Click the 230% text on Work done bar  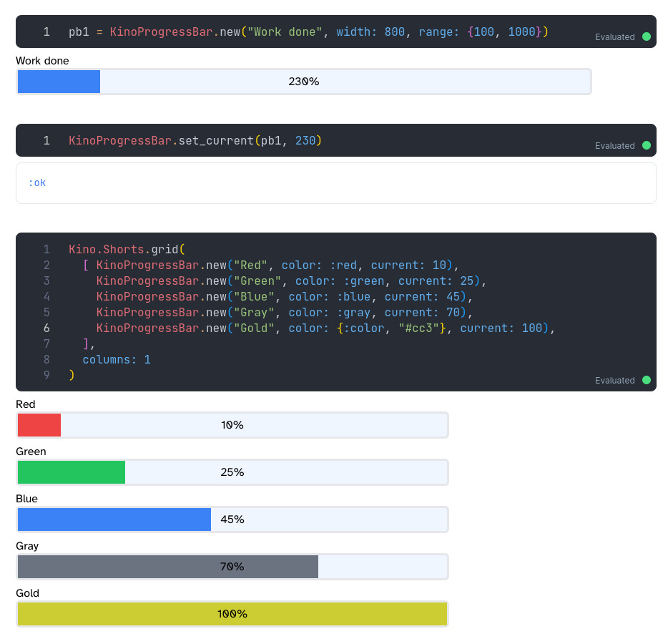304,82
